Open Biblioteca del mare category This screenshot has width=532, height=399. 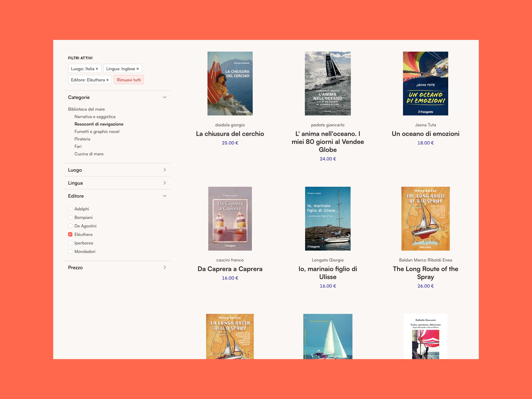coord(86,109)
